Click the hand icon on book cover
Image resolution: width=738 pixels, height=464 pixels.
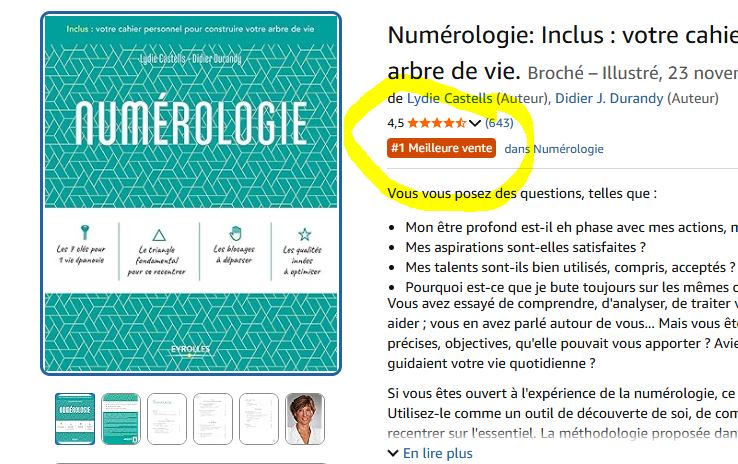click(x=235, y=233)
